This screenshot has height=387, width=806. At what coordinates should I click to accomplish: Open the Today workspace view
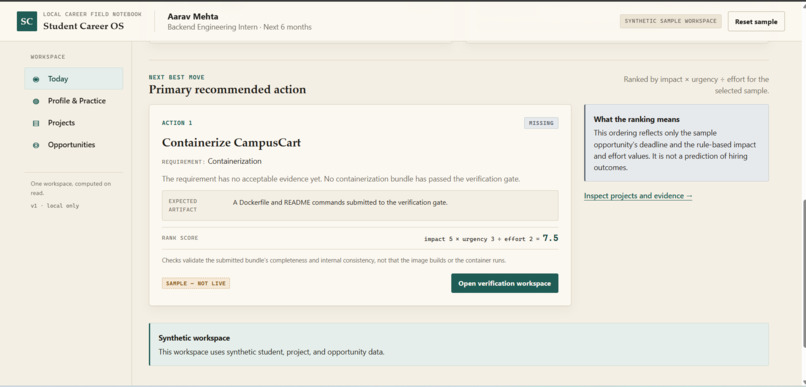coord(74,79)
